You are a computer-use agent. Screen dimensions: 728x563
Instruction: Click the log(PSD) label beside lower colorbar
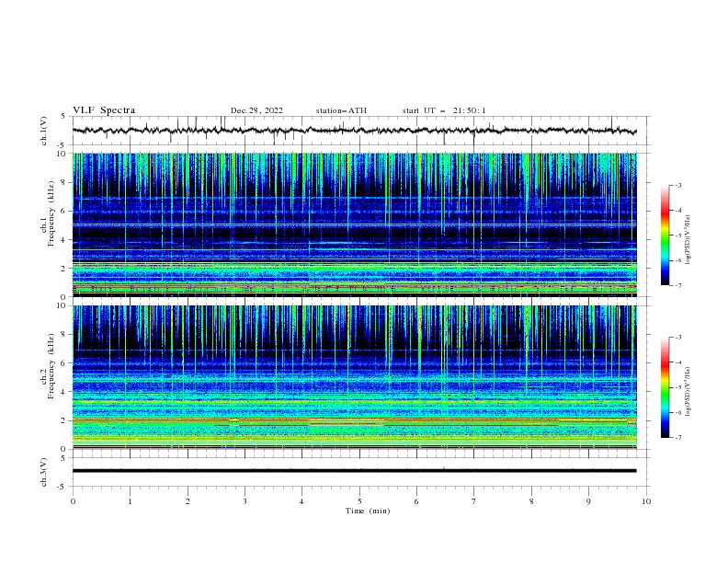pos(688,392)
